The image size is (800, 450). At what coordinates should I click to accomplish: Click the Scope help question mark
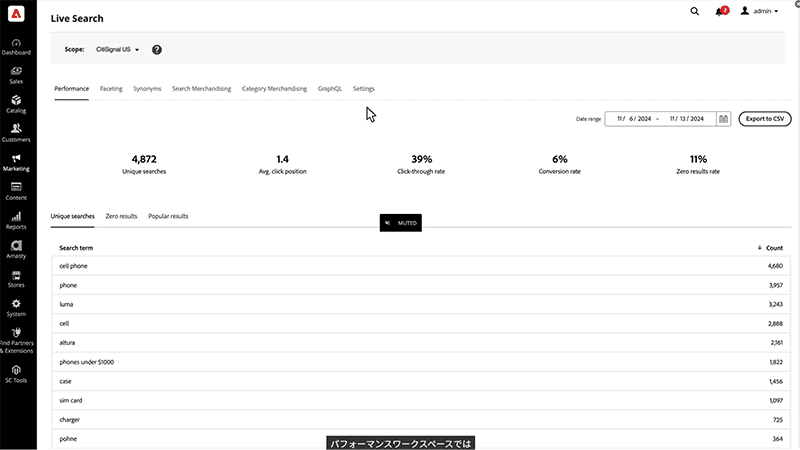pos(157,49)
